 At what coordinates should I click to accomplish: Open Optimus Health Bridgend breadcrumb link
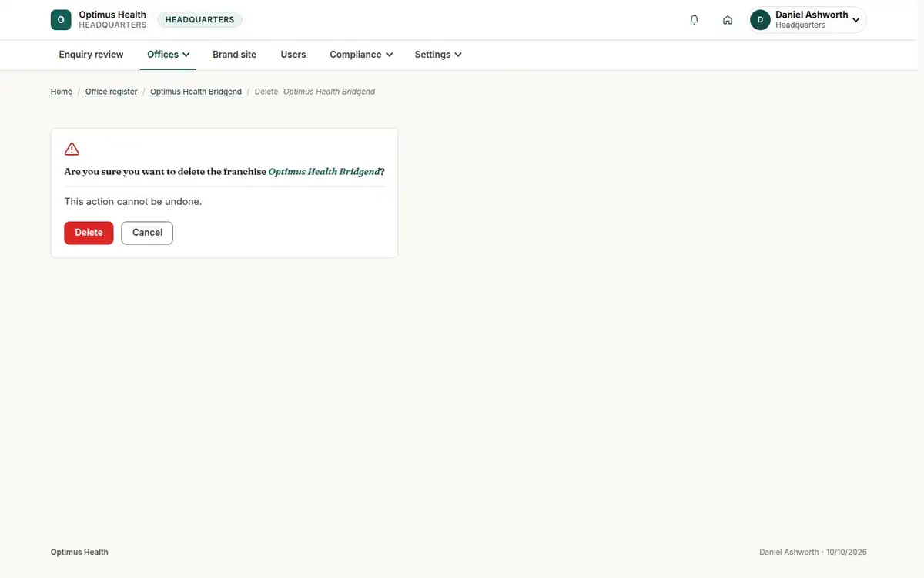pos(196,92)
